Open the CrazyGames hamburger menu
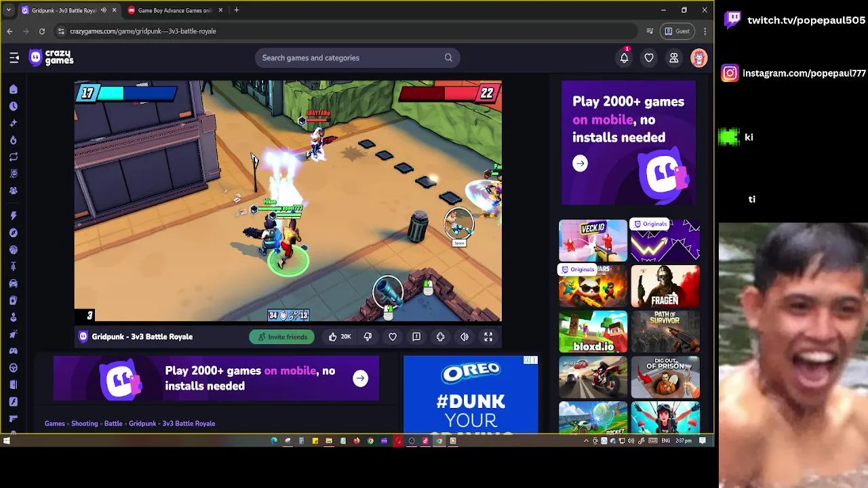Image resolution: width=868 pixels, height=488 pixels. point(14,58)
